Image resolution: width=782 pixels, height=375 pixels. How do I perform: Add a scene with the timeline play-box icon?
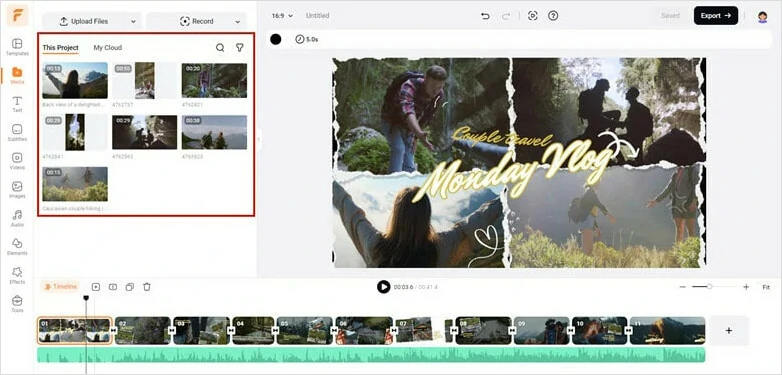pos(96,287)
